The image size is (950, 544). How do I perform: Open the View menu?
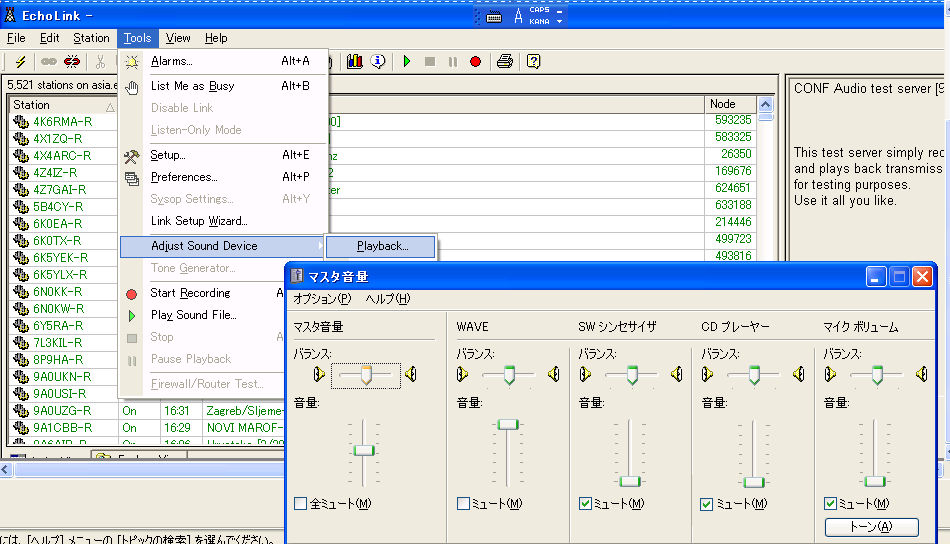178,38
